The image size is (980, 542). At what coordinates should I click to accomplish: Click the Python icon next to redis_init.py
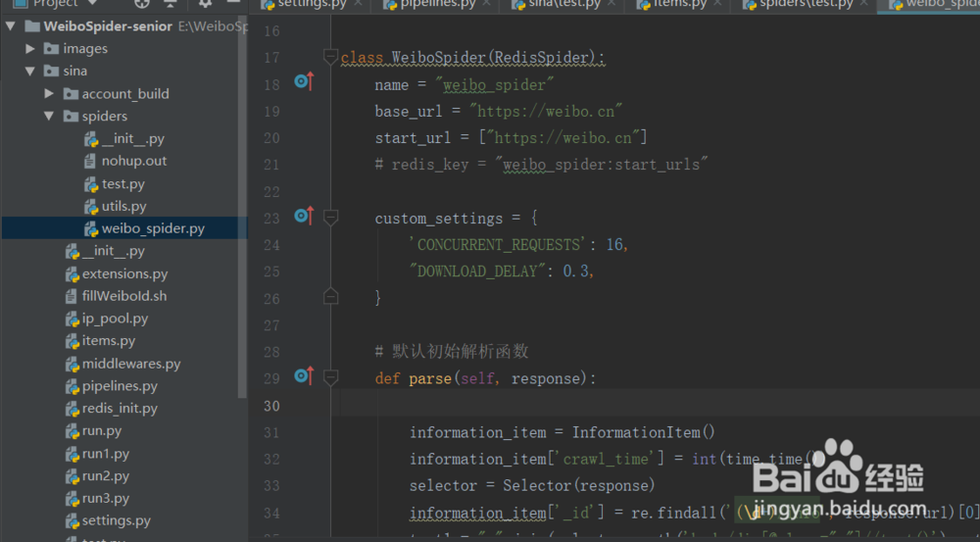73,409
